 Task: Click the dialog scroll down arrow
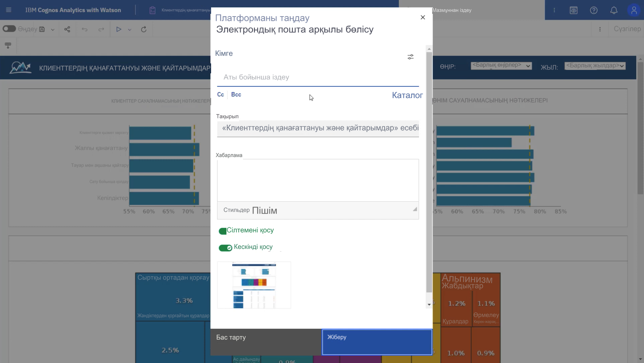click(x=429, y=305)
